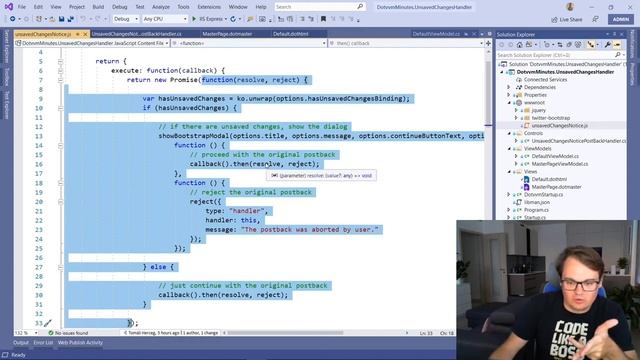Click the Save toolbar icon
The height and width of the screenshot is (360, 640).
[x=62, y=19]
